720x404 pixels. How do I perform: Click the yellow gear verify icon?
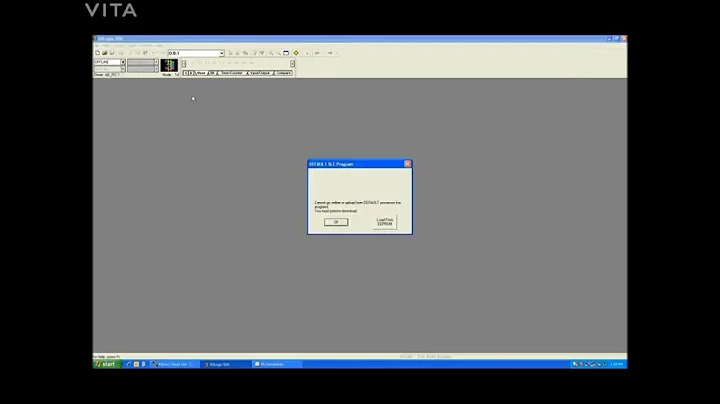click(296, 53)
